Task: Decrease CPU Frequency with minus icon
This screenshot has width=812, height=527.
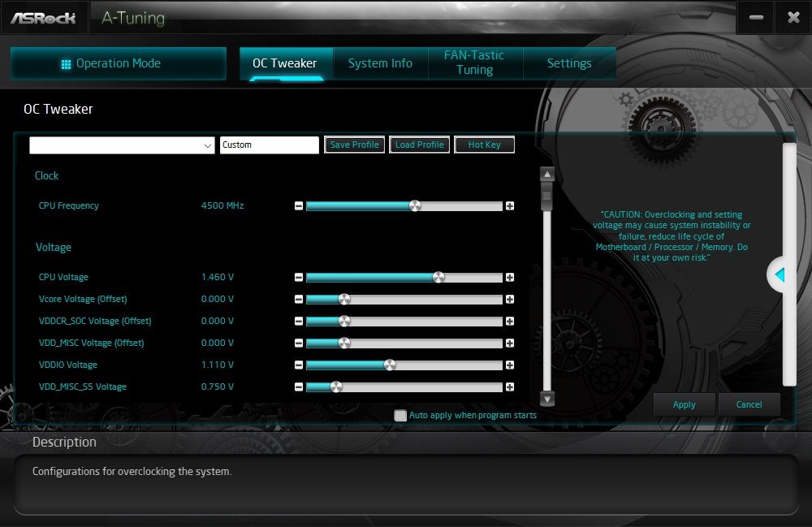Action: point(299,206)
